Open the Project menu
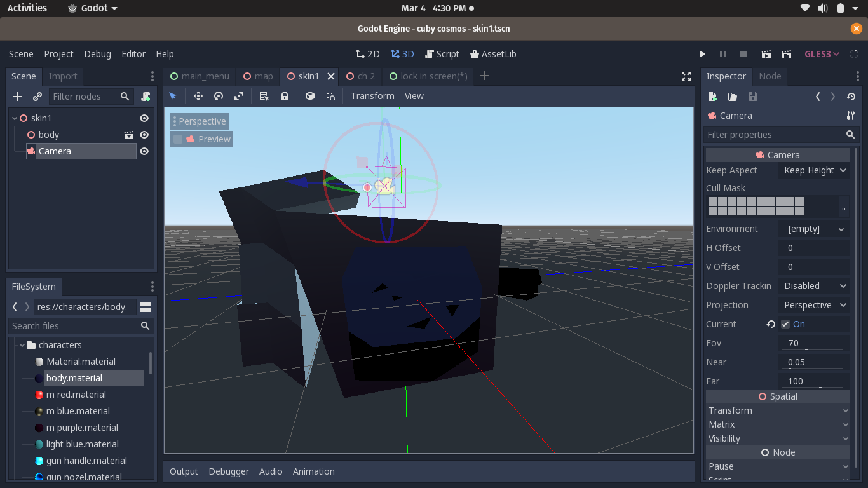The image size is (868, 488). [58, 54]
